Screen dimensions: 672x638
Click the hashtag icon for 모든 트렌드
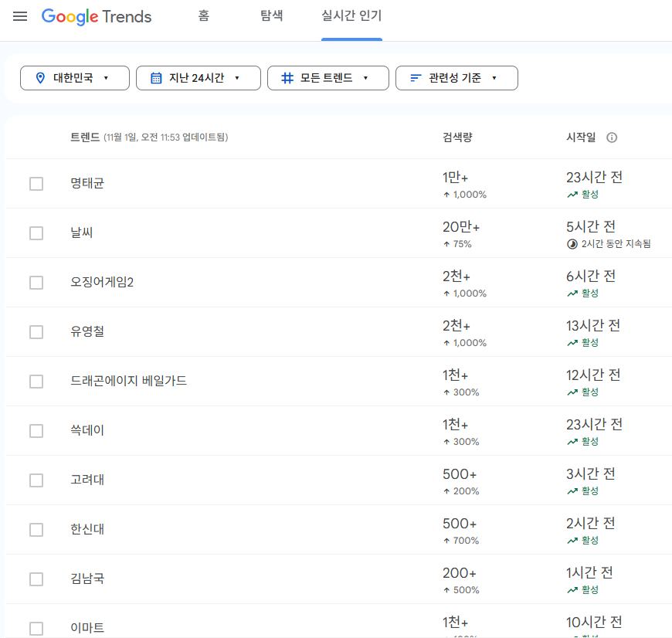click(287, 78)
